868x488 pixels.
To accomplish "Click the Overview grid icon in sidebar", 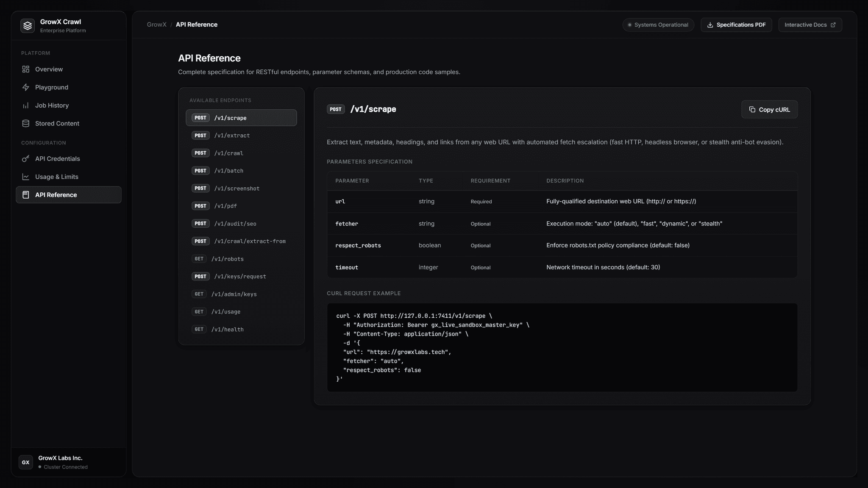I will (x=26, y=69).
